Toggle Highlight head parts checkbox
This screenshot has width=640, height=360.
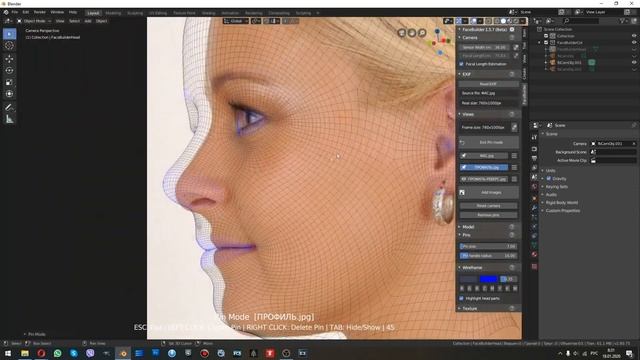click(462, 298)
